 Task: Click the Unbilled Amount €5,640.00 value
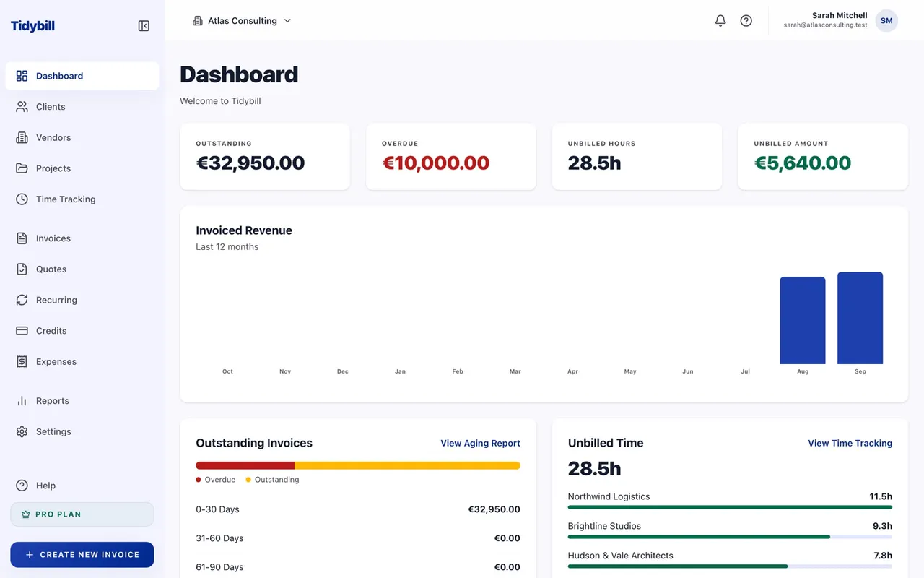[802, 163]
